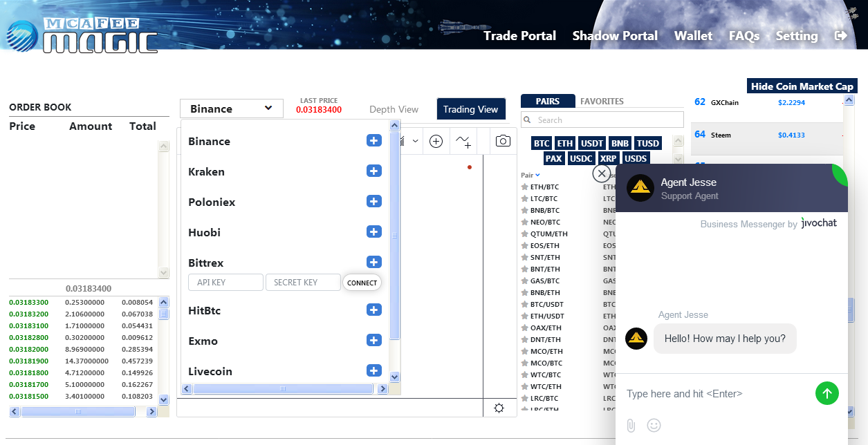The image size is (868, 445).
Task: Open Trade Portal menu
Action: 519,36
